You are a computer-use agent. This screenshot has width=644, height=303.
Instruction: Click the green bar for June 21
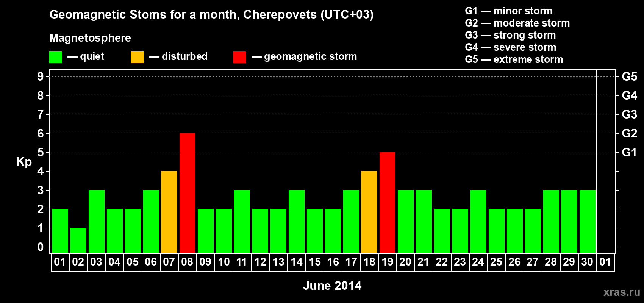424,221
